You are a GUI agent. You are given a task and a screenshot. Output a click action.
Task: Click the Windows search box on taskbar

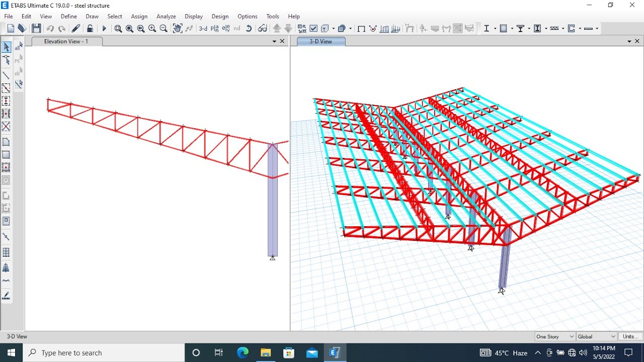(x=104, y=353)
